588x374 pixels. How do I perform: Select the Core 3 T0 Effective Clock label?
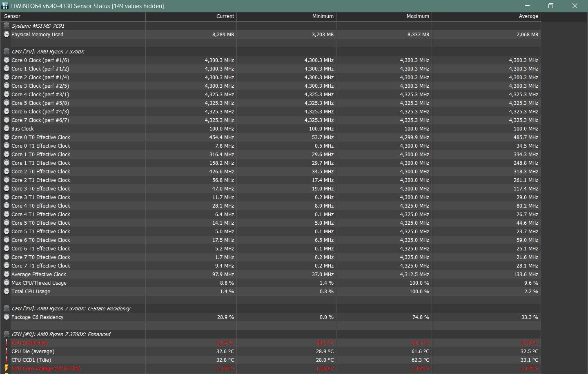pos(41,188)
